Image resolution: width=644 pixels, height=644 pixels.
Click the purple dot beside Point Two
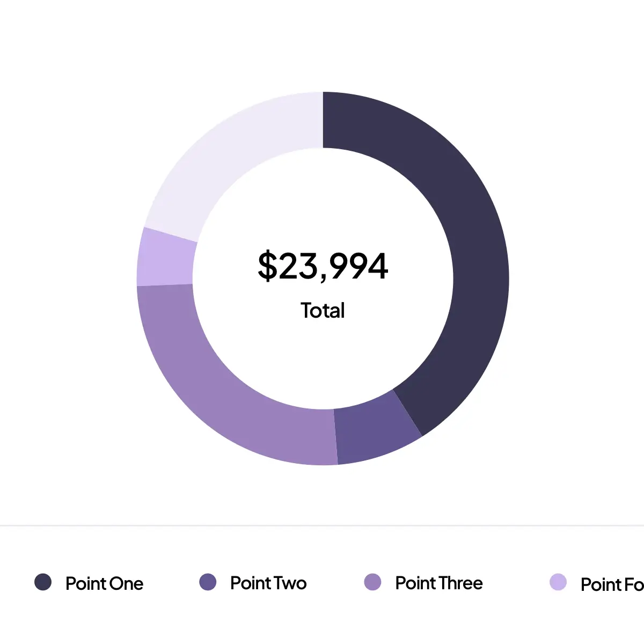pos(208,582)
